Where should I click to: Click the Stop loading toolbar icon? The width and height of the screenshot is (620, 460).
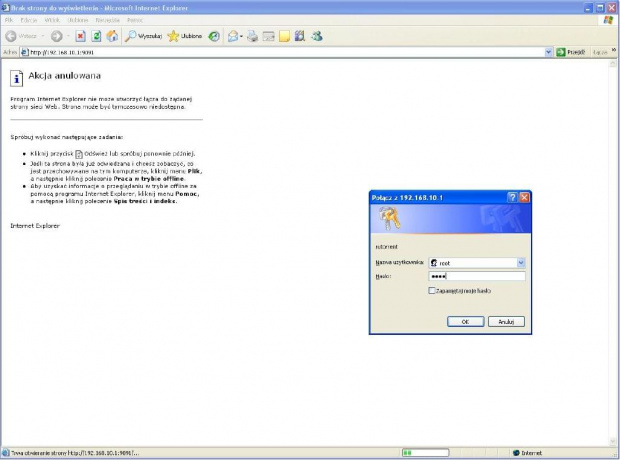(80, 36)
